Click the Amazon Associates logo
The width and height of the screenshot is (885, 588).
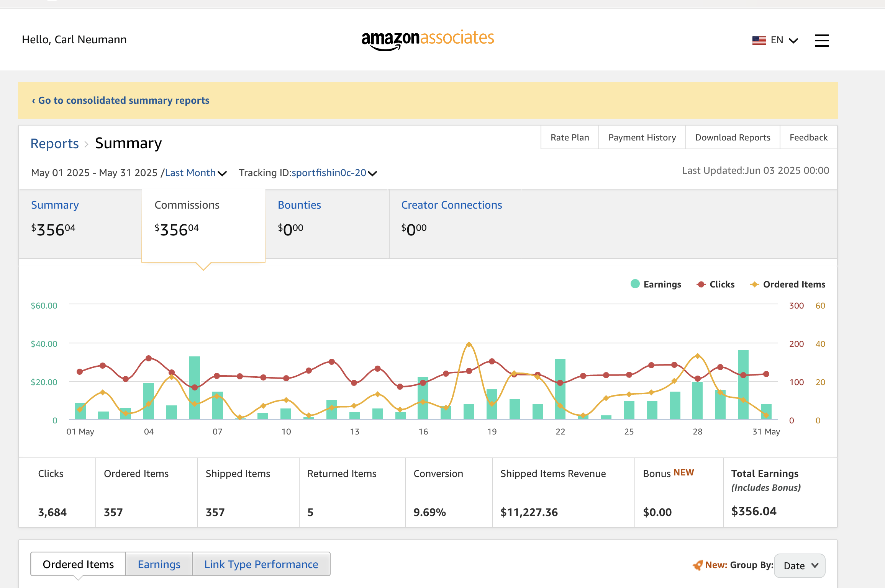(x=428, y=40)
